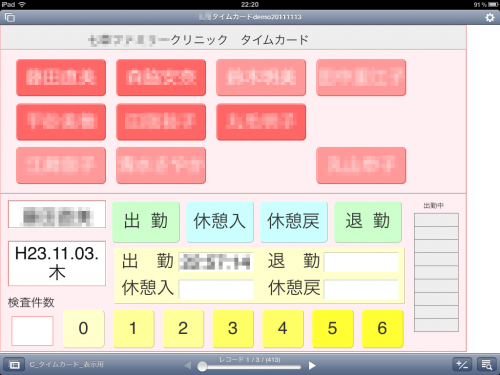The image size is (500, 375).
Task: Tap the レコード 1 / 3 / (413) label
Action: [x=250, y=360]
